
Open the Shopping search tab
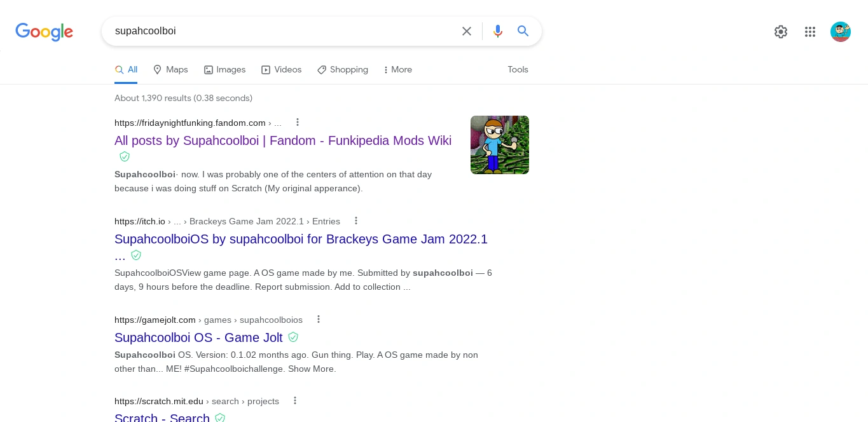(342, 70)
